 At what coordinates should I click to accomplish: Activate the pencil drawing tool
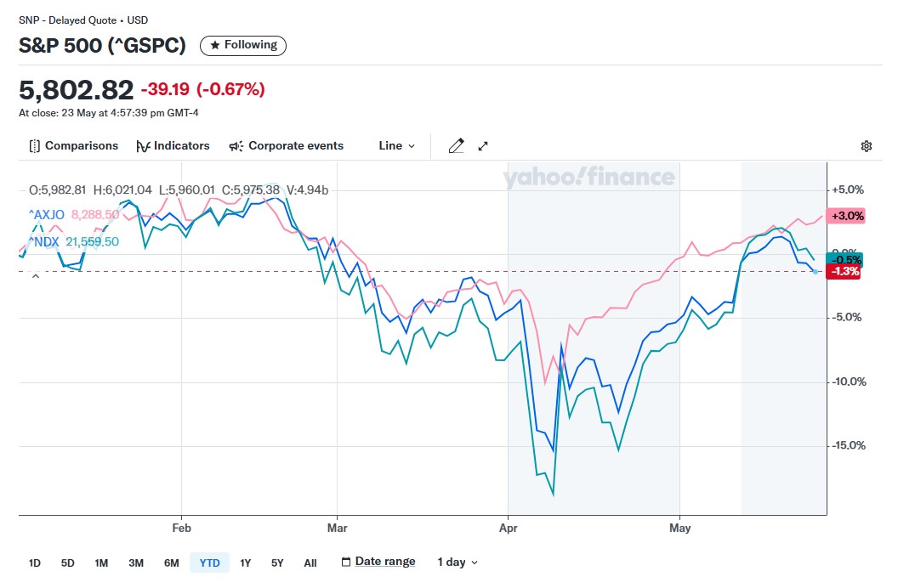[456, 146]
